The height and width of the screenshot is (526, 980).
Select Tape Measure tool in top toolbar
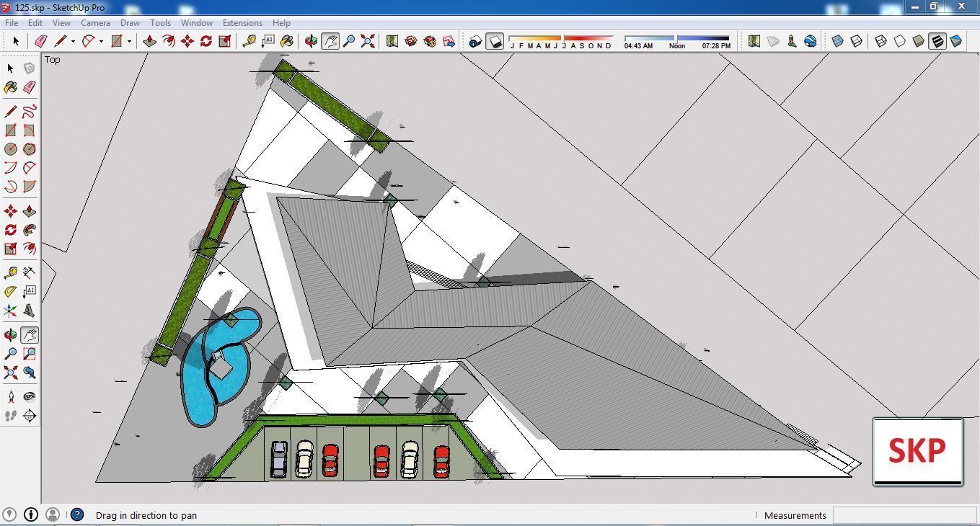(250, 41)
